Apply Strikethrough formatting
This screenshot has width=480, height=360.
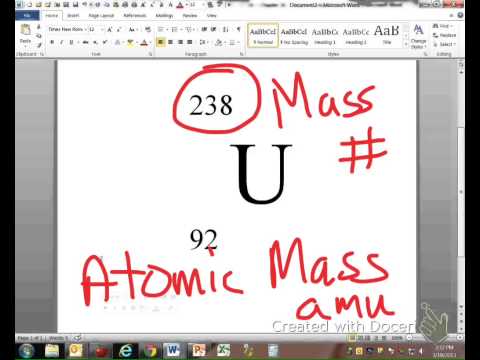click(x=86, y=42)
